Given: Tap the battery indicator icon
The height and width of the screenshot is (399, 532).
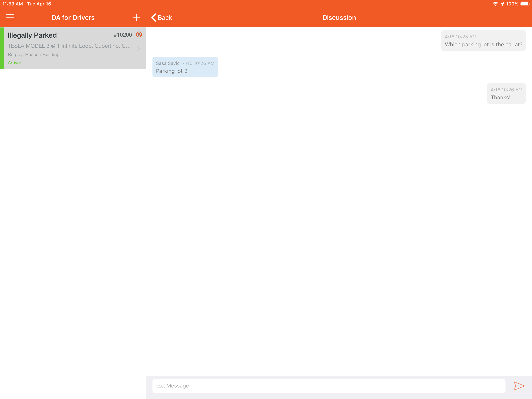Looking at the screenshot, I should click(x=525, y=4).
